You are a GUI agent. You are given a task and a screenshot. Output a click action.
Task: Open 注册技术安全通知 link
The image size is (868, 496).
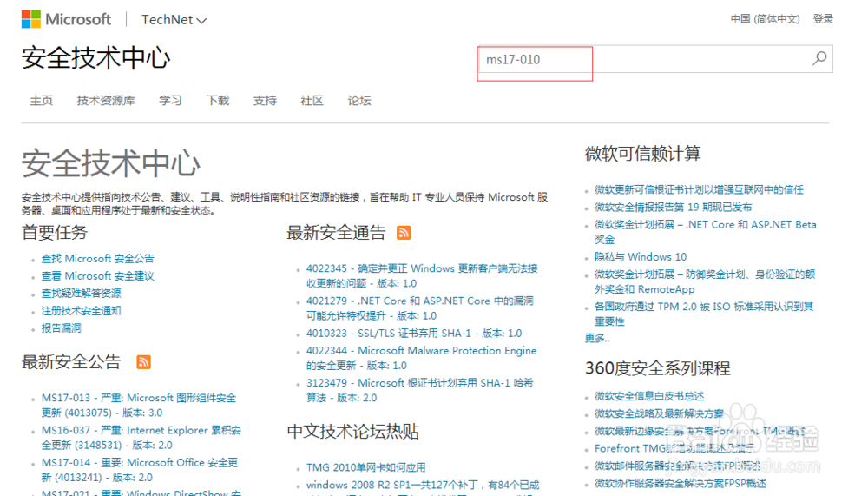click(x=81, y=310)
